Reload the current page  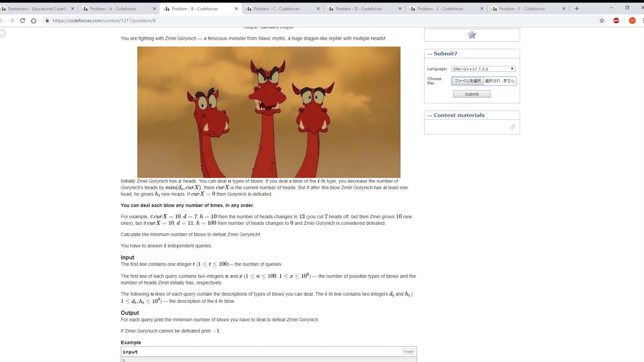tap(23, 21)
